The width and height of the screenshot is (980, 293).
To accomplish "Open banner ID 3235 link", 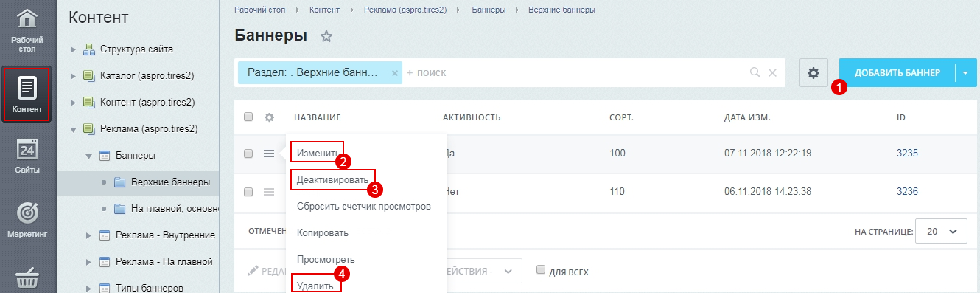I will pyautogui.click(x=907, y=154).
